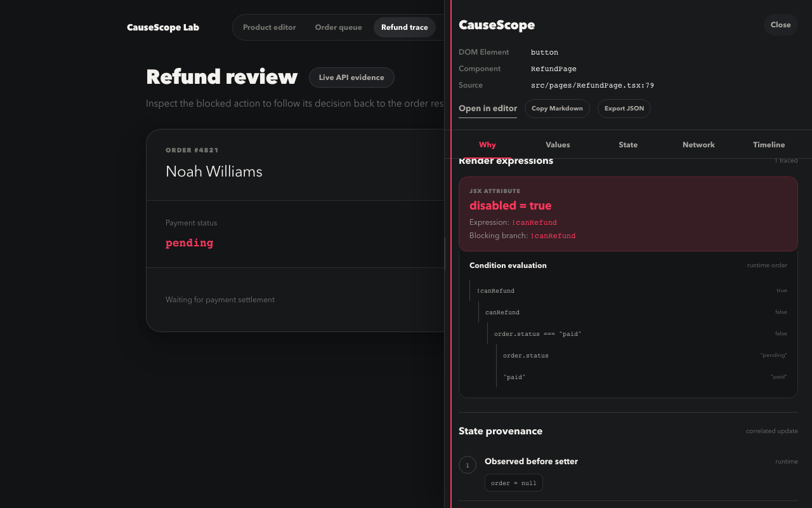Click the Blocking branch !canRefund value

pyautogui.click(x=553, y=236)
